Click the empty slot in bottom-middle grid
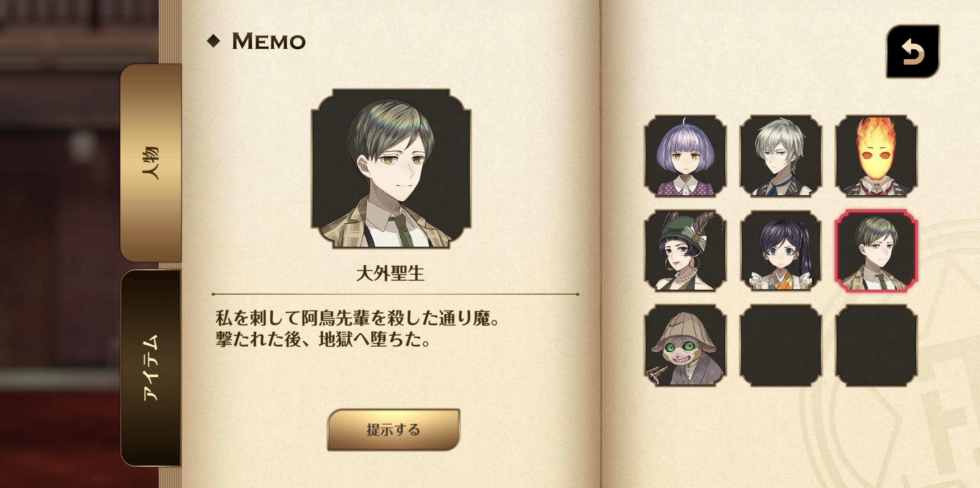This screenshot has width=980, height=488. 781,346
